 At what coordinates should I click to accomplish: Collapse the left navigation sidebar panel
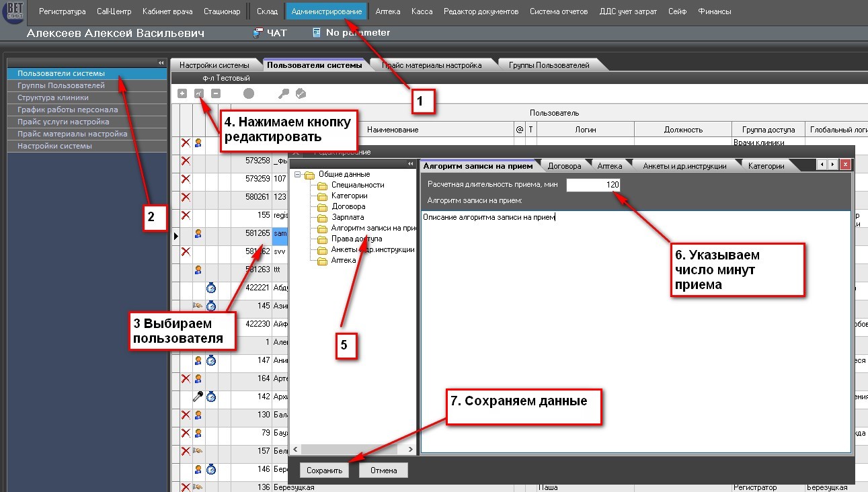161,63
